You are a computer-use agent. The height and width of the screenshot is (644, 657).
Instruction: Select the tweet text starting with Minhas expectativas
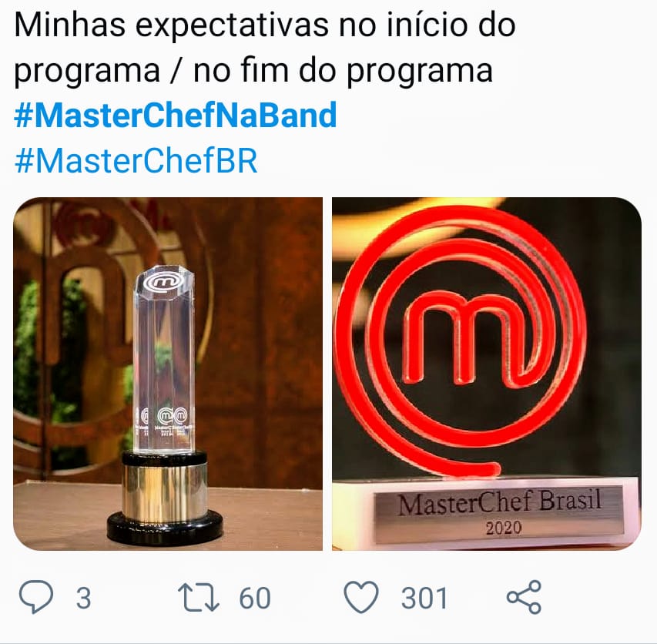[265, 48]
